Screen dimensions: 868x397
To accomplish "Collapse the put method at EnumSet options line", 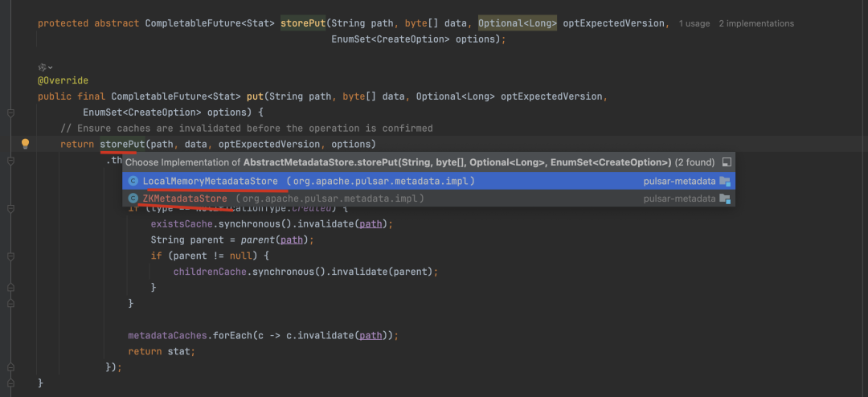I will pyautogui.click(x=10, y=113).
